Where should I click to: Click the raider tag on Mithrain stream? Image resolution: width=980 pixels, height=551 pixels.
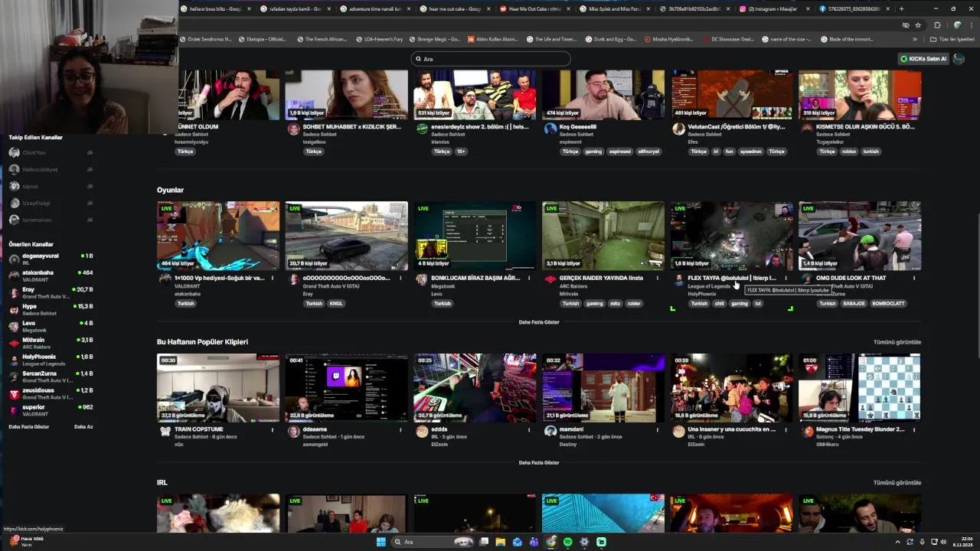(x=634, y=304)
